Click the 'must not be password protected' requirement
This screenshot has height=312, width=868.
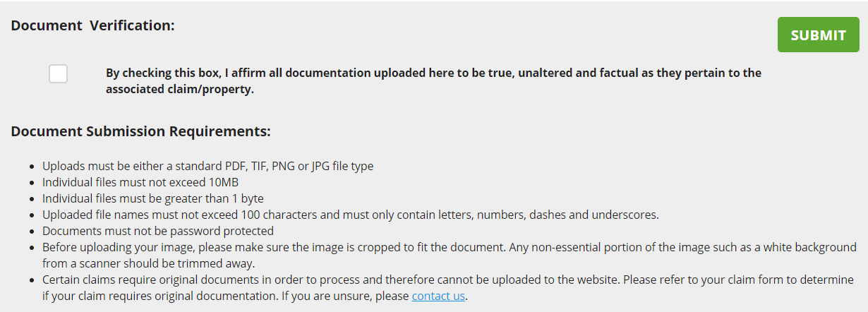pyautogui.click(x=157, y=231)
